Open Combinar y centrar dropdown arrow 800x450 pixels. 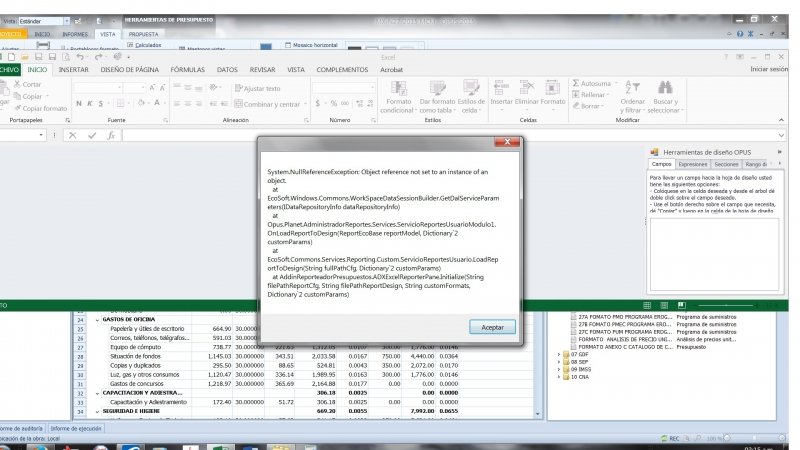coord(304,104)
